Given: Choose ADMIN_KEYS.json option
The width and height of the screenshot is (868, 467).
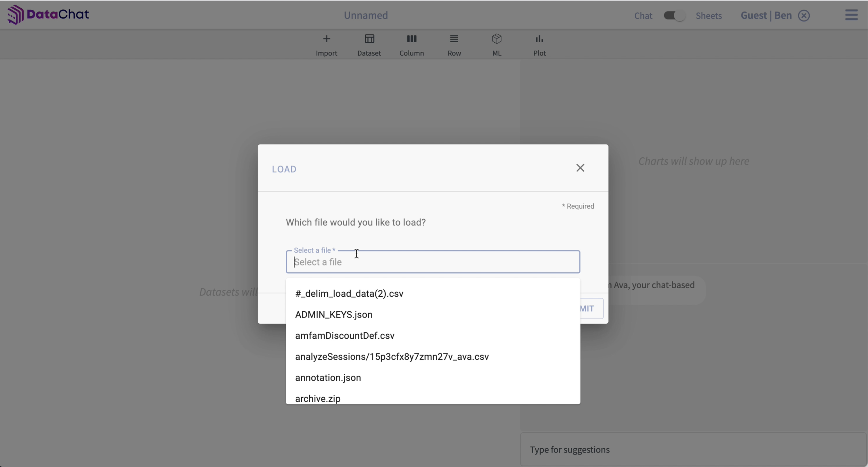Looking at the screenshot, I should click(x=333, y=315).
